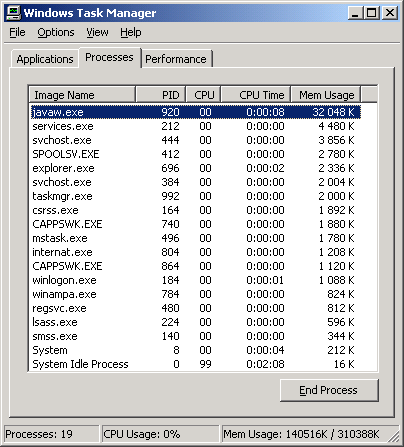Open the Help menu
This screenshot has height=447, width=404.
(131, 32)
